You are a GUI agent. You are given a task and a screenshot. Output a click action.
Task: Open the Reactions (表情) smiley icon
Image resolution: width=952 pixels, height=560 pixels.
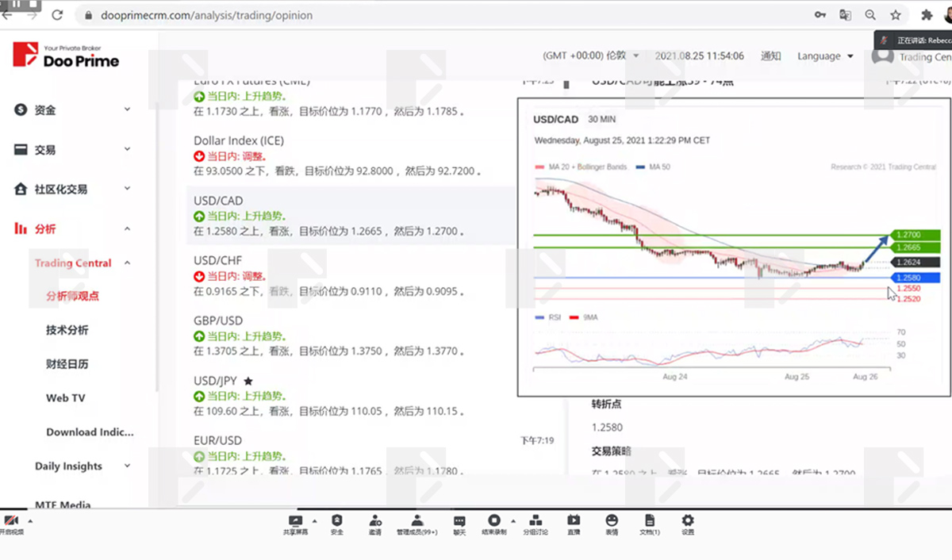[x=612, y=522]
